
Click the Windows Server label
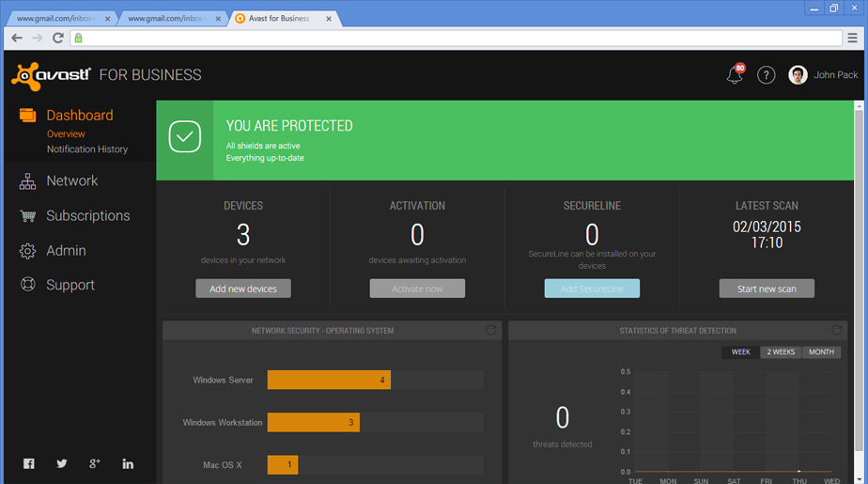pyautogui.click(x=223, y=380)
